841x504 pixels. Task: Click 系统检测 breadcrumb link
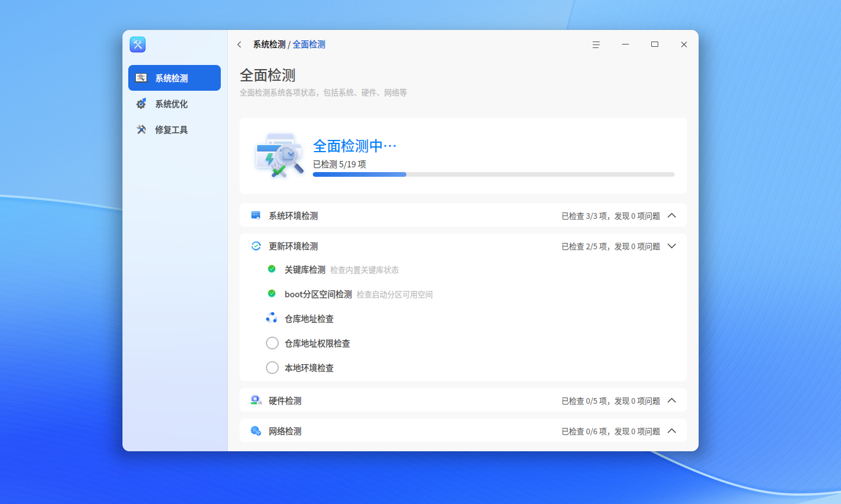[x=269, y=44]
